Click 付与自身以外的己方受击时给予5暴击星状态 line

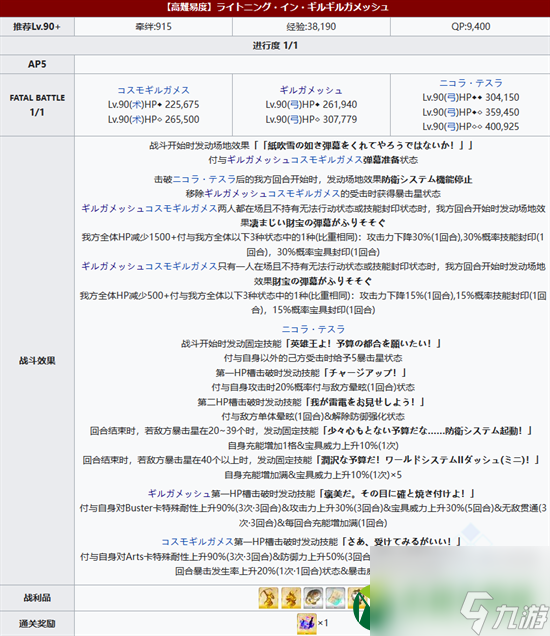click(x=313, y=358)
